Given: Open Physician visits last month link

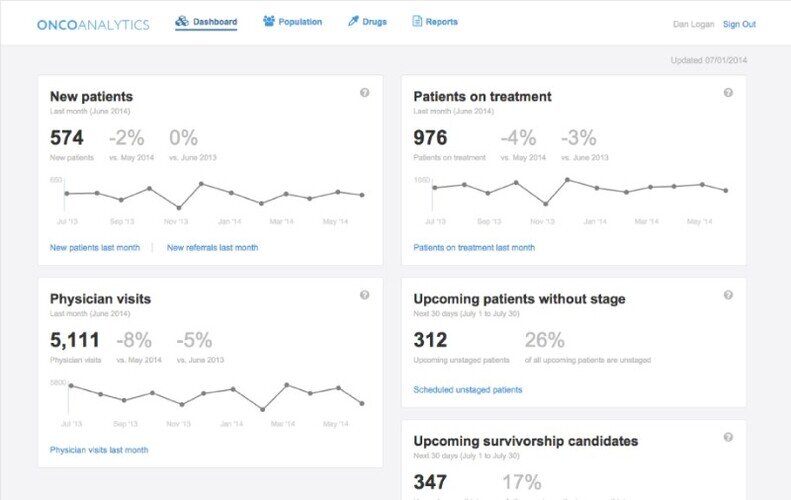Looking at the screenshot, I should pyautogui.click(x=99, y=450).
